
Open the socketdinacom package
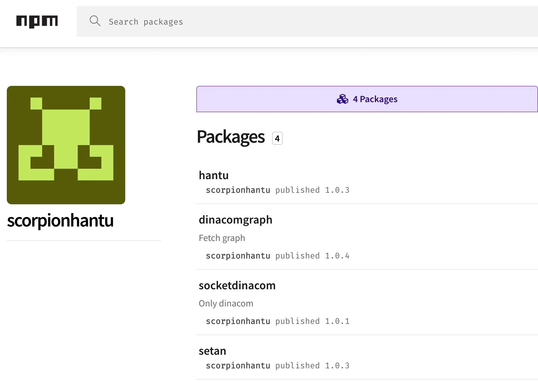pos(237,285)
